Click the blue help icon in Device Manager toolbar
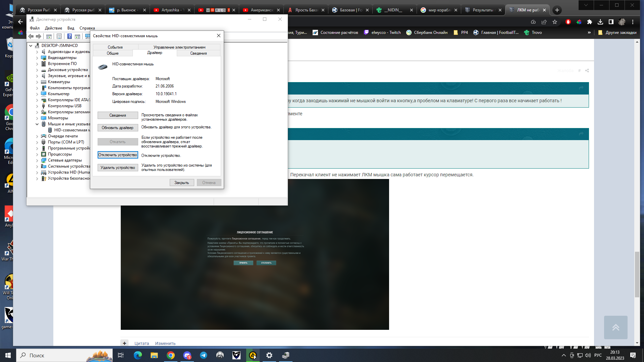This screenshot has width=644, height=362. pyautogui.click(x=69, y=36)
